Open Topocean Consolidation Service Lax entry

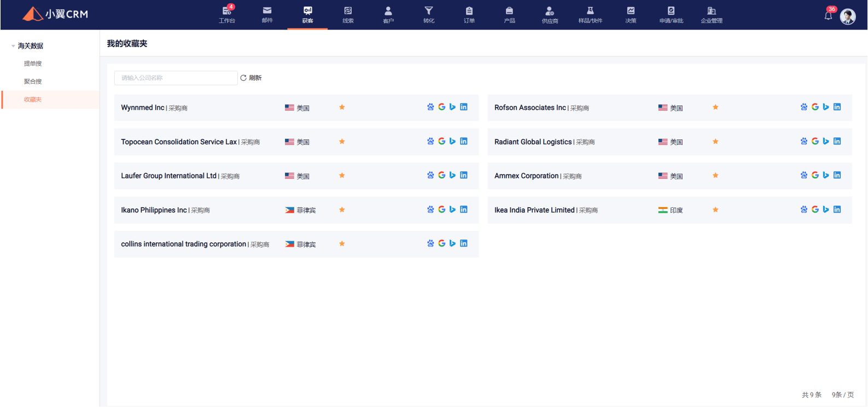coord(179,142)
